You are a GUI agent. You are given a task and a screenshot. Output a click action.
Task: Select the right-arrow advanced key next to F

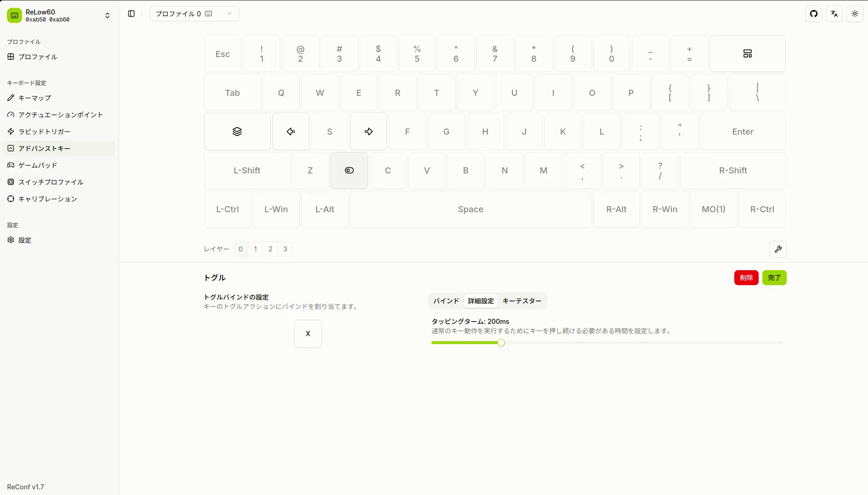pos(368,131)
